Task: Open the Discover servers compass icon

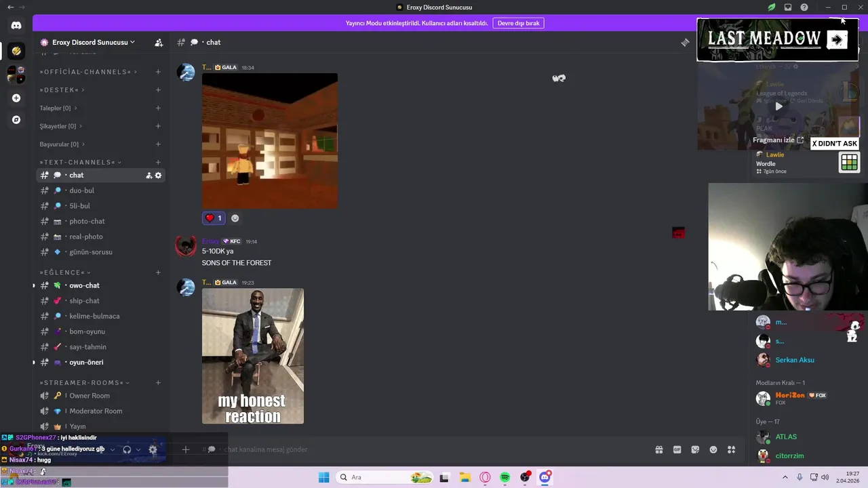Action: coord(16,120)
